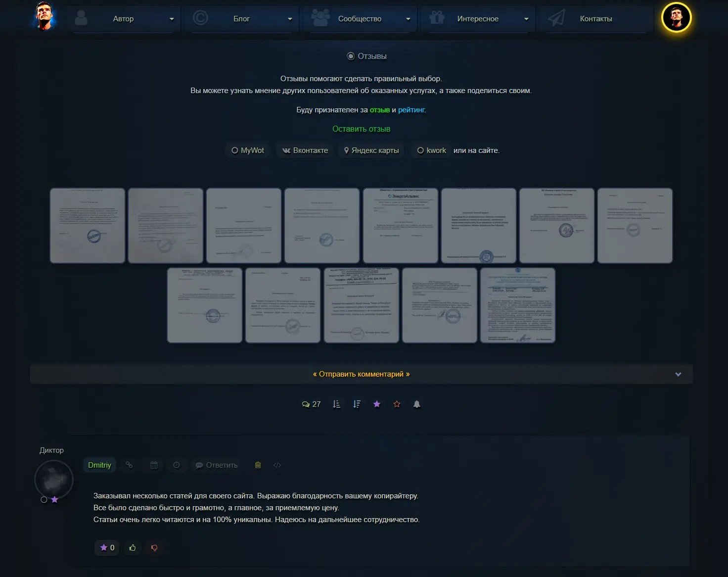Screen dimensions: 728x577
Task: Click the filled purple star filter icon
Action: (377, 404)
